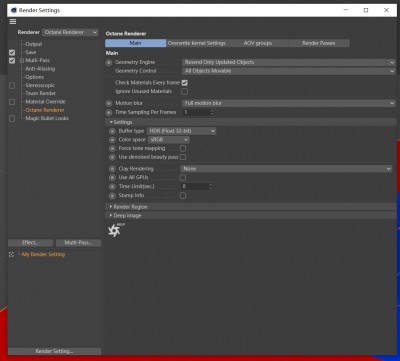Click the keyframe dot next to Buffer type

[112, 131]
